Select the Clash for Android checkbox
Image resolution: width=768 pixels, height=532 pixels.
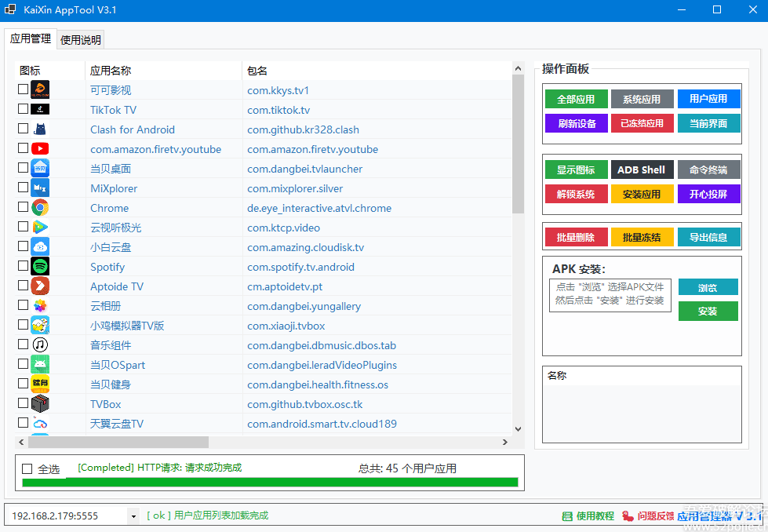(x=23, y=129)
